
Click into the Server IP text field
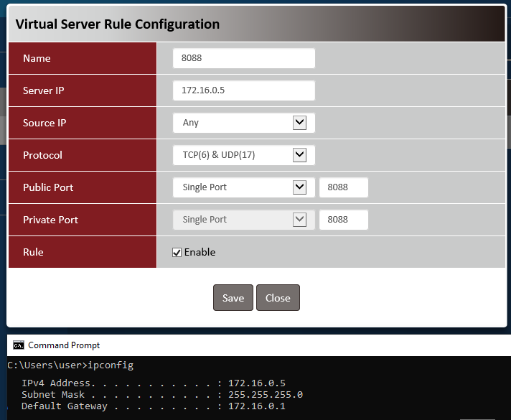click(243, 90)
